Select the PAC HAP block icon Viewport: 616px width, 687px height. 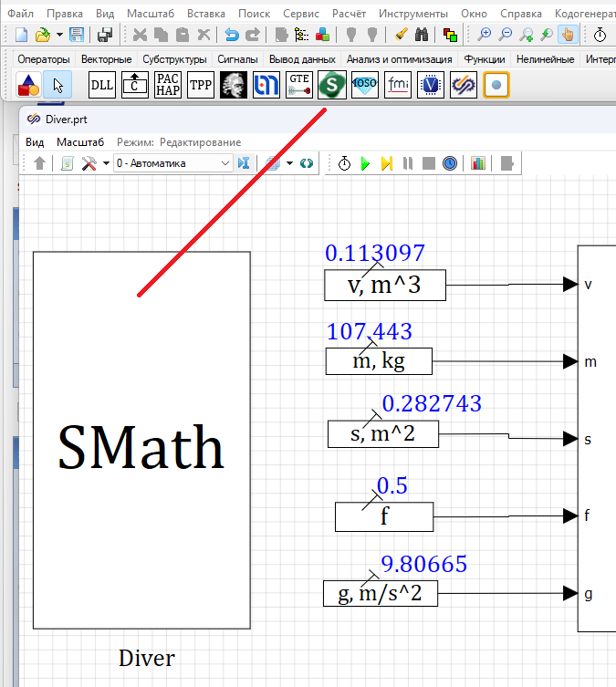point(168,86)
